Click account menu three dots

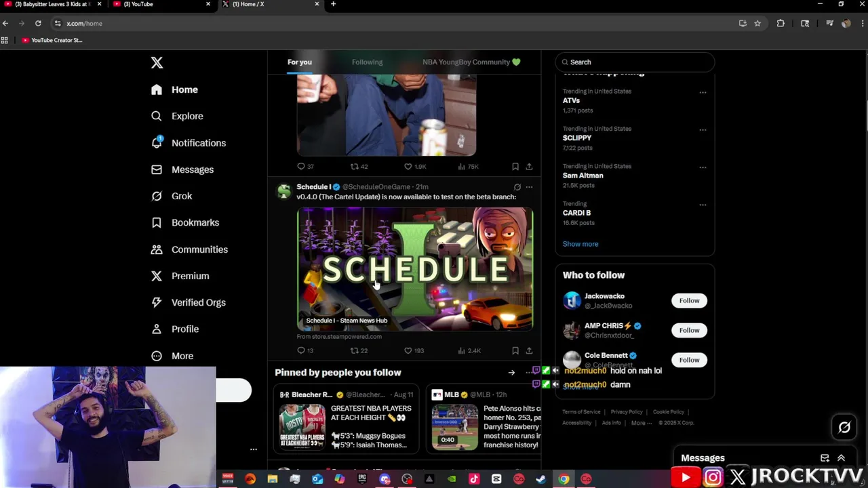coord(253,449)
